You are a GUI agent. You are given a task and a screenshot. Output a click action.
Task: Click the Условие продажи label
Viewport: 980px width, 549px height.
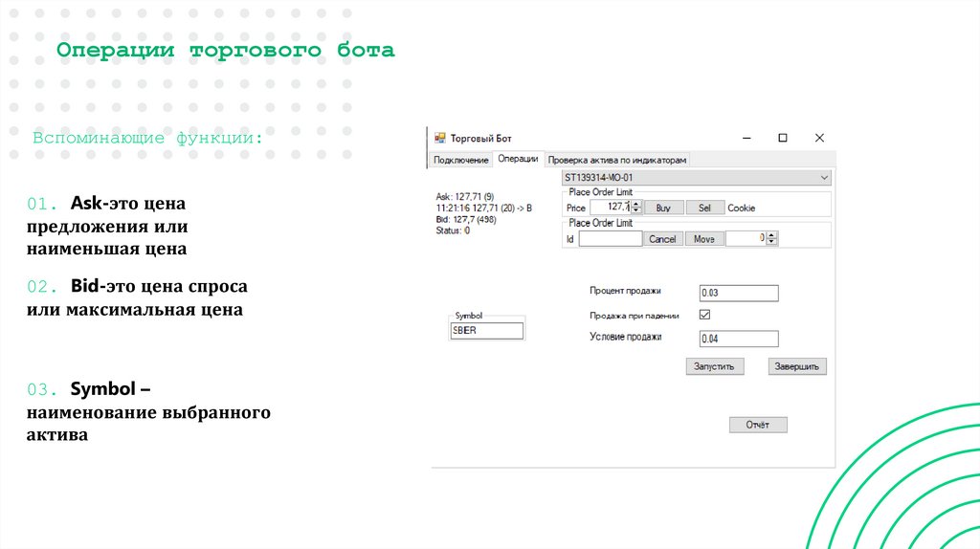click(626, 337)
